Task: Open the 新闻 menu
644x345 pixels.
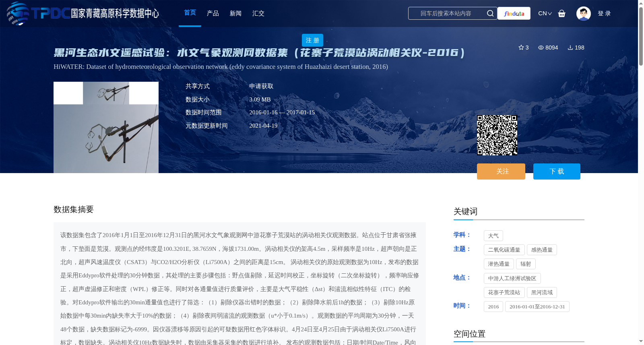Action: click(x=235, y=13)
